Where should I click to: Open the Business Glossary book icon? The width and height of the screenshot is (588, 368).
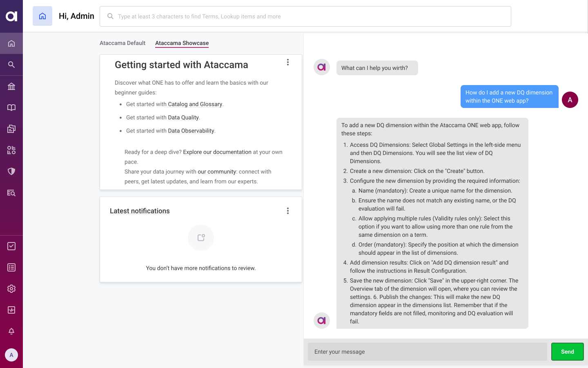pyautogui.click(x=11, y=108)
